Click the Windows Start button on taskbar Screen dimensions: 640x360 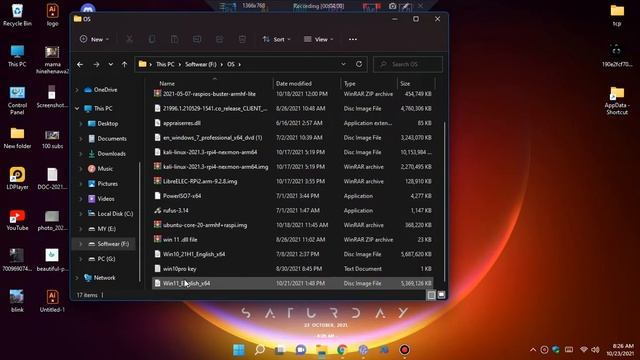(x=239, y=350)
